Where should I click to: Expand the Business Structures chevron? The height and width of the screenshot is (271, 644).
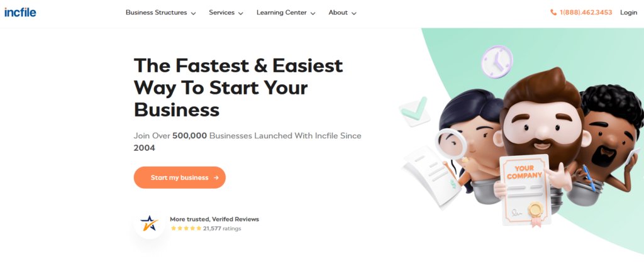pyautogui.click(x=194, y=13)
